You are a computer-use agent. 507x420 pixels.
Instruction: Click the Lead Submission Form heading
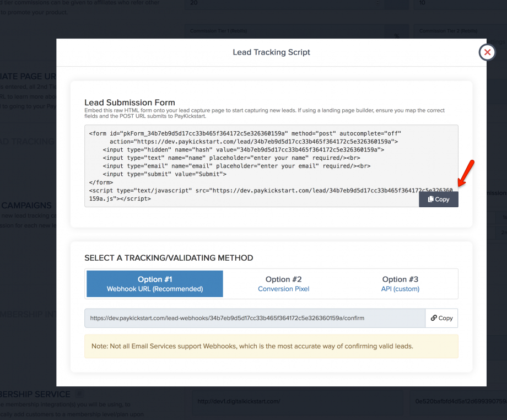click(130, 103)
